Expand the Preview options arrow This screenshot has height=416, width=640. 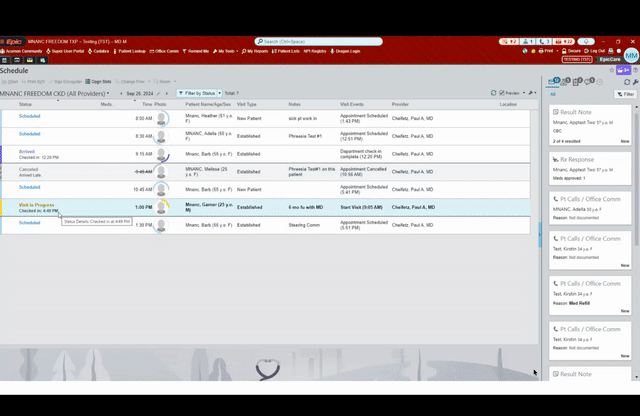(524, 93)
